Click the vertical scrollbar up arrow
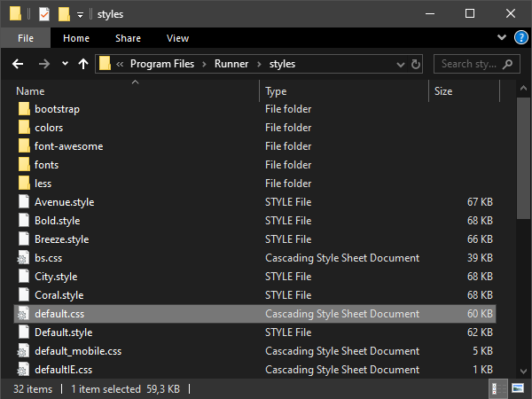This screenshot has height=399, width=532. pyautogui.click(x=523, y=88)
